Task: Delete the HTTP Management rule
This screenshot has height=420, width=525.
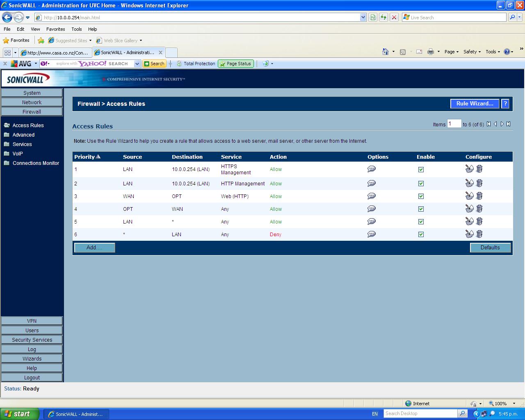Action: (479, 183)
